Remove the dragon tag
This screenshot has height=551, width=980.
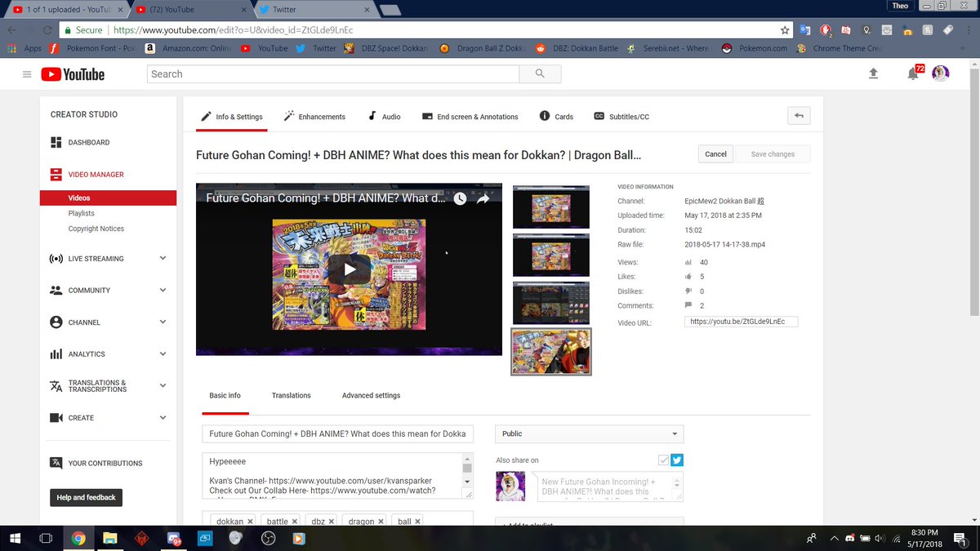(x=382, y=521)
